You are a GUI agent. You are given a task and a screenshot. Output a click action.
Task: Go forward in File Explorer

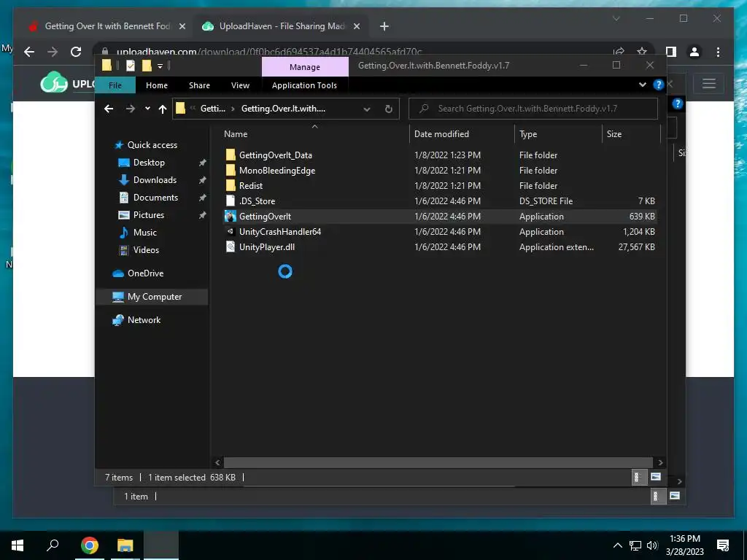point(130,109)
